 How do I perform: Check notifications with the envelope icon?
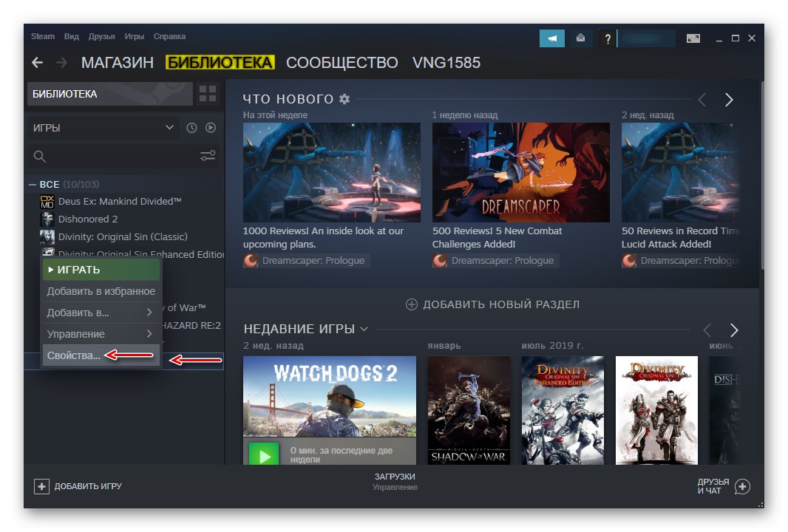tap(581, 38)
